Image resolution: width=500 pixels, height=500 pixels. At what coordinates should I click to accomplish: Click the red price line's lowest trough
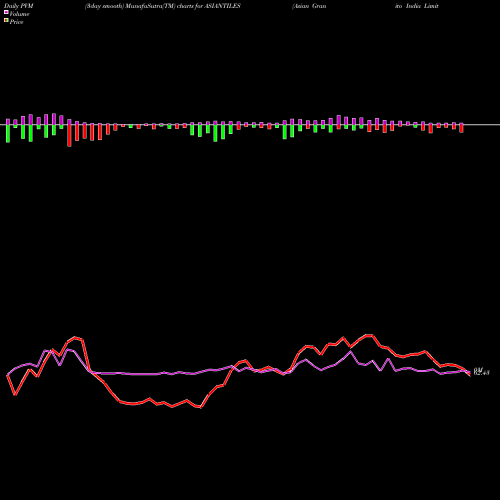200,407
